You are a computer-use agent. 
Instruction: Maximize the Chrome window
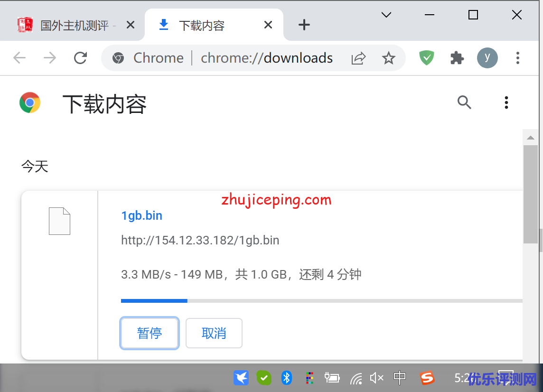click(473, 15)
